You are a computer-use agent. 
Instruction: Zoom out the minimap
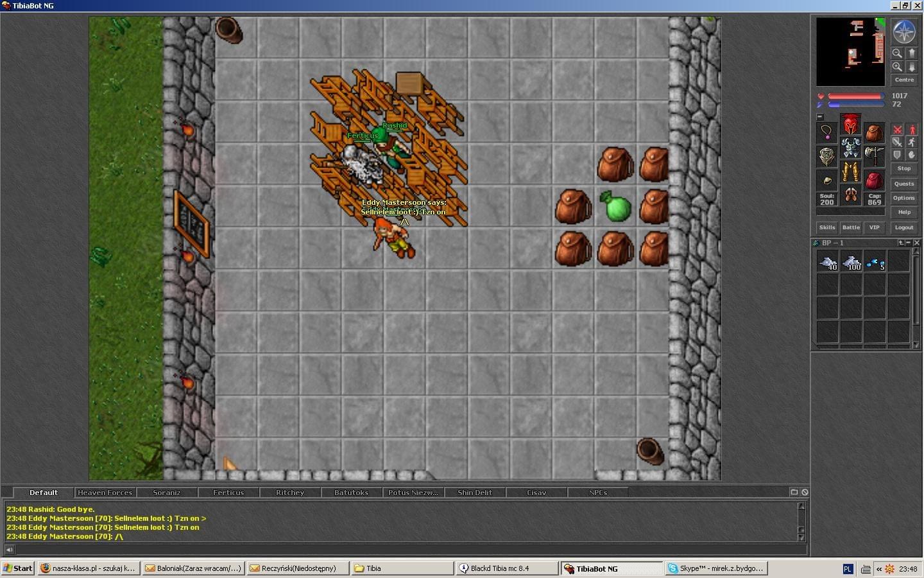tap(897, 53)
